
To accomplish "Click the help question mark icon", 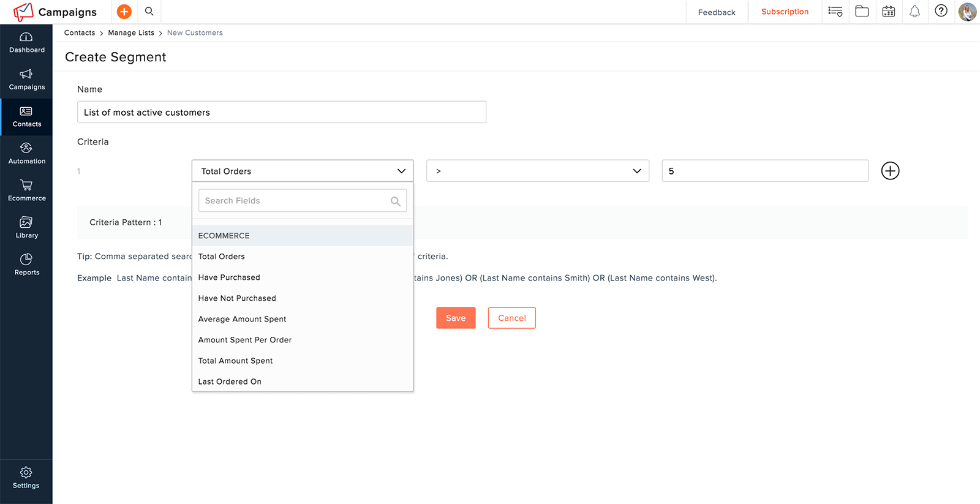I will pos(941,11).
